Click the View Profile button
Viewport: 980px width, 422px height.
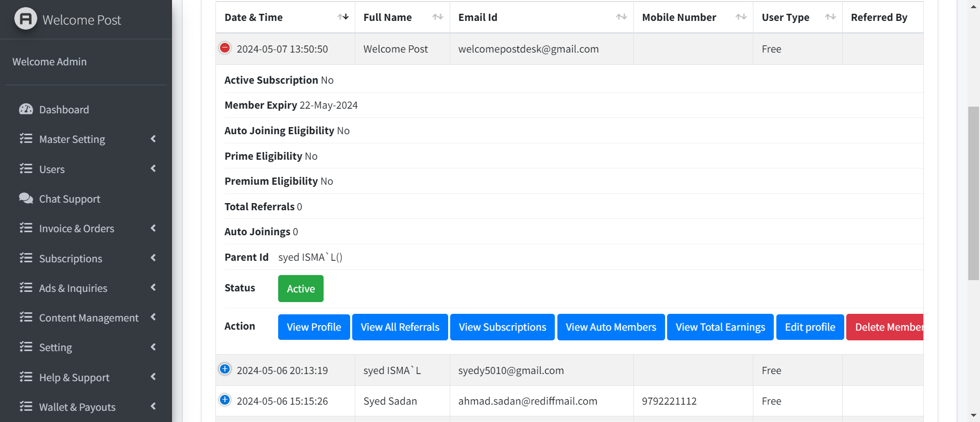(x=314, y=327)
